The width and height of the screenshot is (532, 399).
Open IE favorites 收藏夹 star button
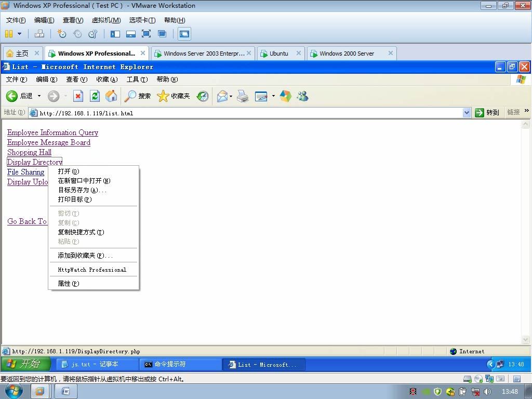(174, 96)
